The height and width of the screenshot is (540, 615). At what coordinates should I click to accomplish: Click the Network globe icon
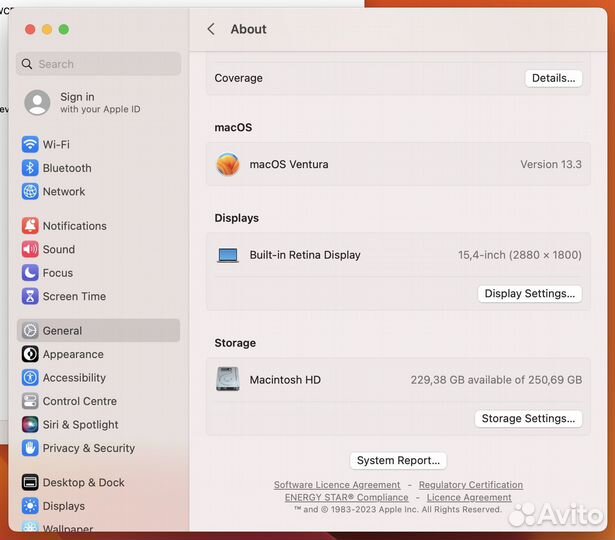tap(30, 191)
